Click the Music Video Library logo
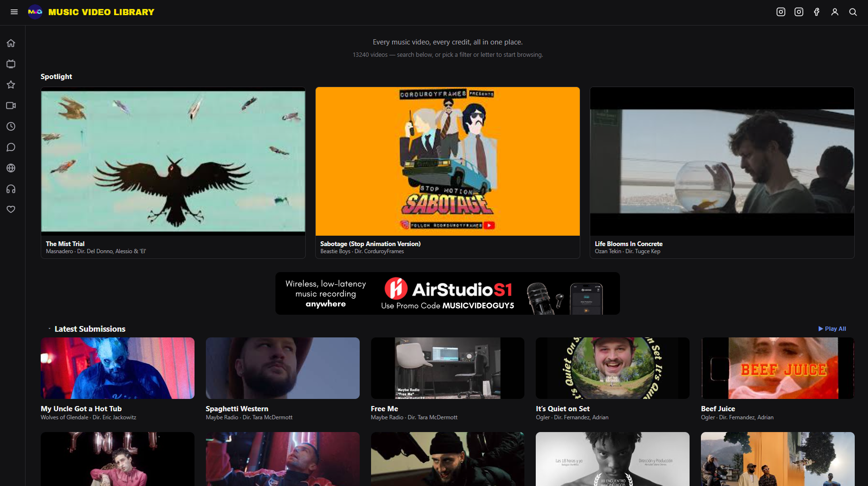Screen dimensions: 868x486 tap(35, 12)
